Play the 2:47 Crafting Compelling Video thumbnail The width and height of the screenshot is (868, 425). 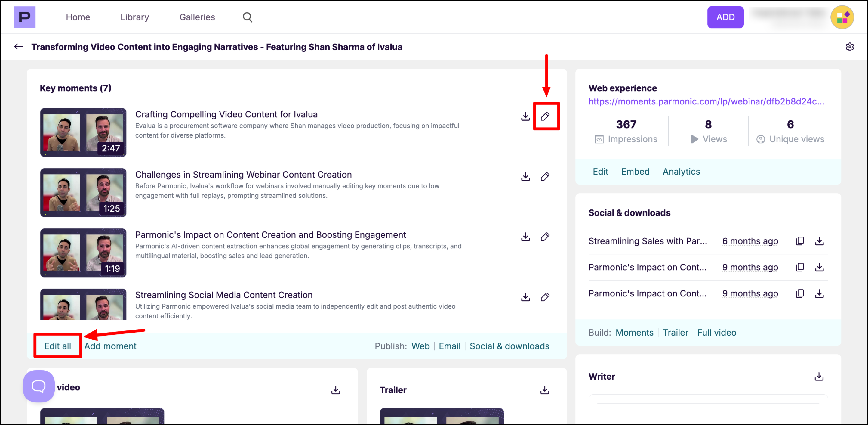coord(83,132)
